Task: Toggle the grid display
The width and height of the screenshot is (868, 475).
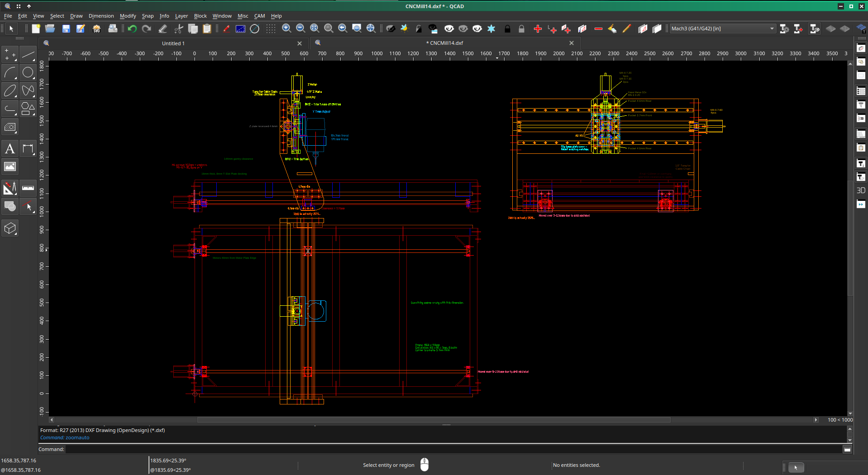Action: pos(271,28)
